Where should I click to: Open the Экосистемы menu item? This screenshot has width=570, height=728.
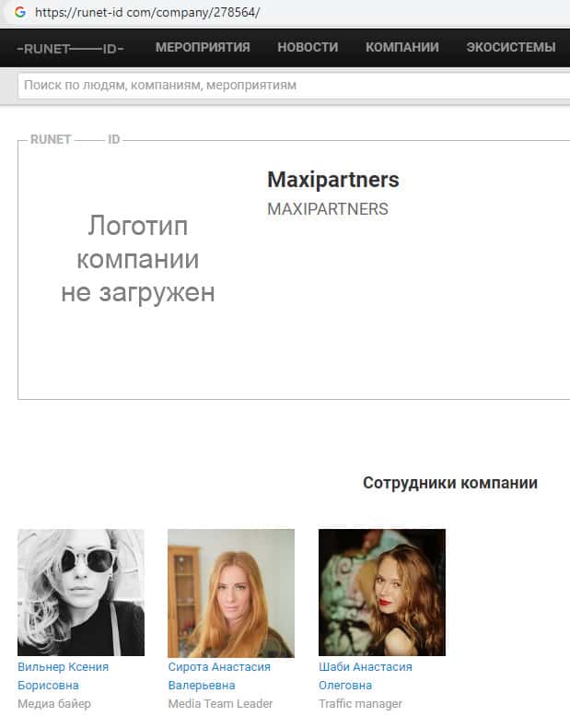coord(511,47)
